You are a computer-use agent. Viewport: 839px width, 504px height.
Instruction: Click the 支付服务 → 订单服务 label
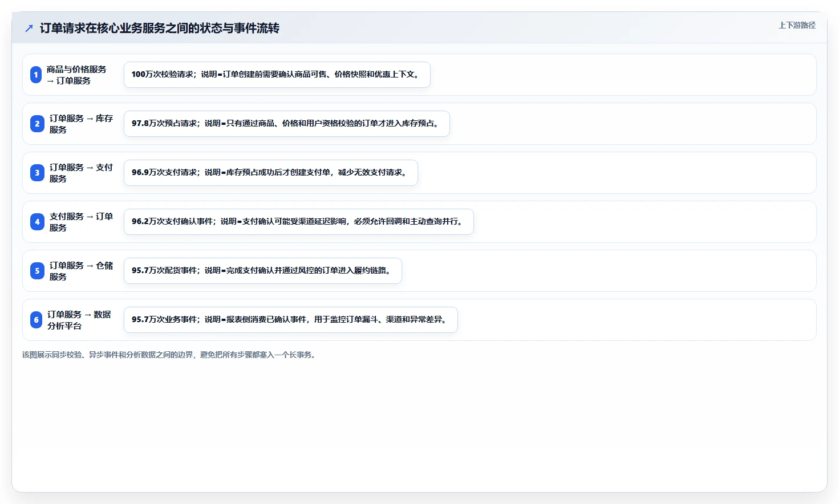[x=81, y=222]
